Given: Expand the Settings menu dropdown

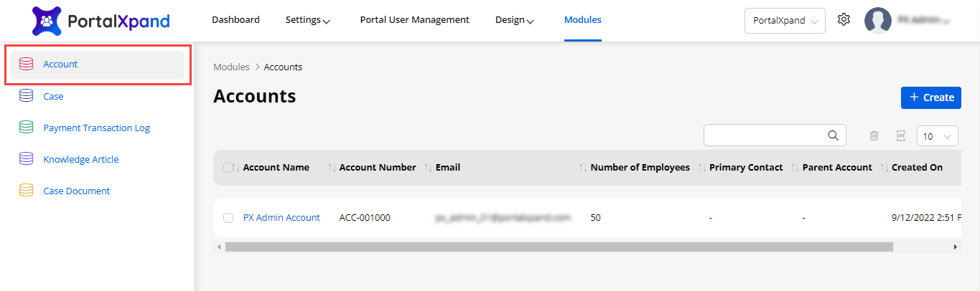Looking at the screenshot, I should (x=307, y=20).
